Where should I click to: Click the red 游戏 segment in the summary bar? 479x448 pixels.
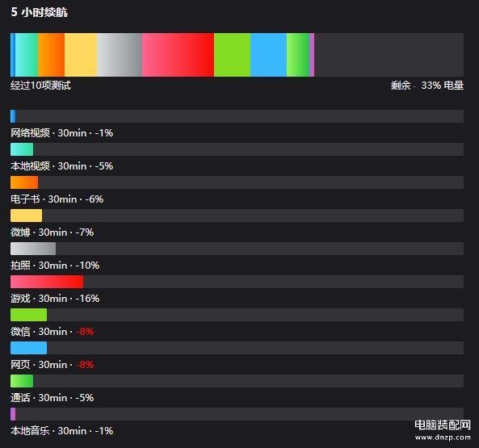pos(178,55)
